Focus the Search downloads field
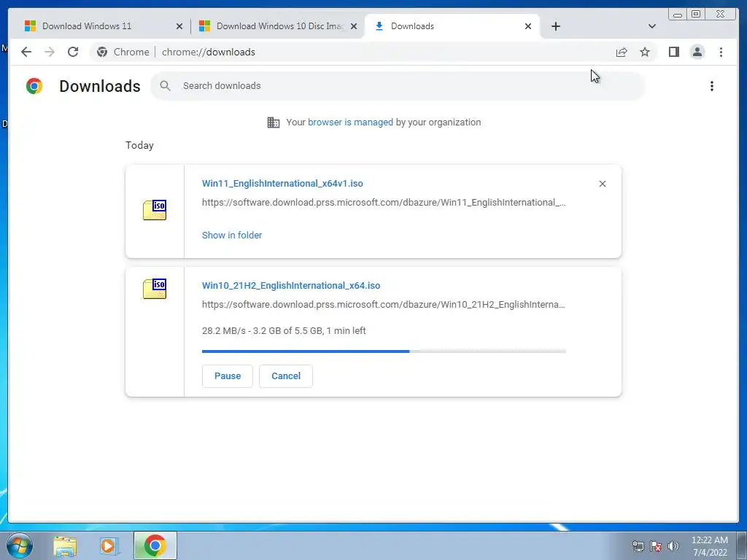The height and width of the screenshot is (560, 747). [398, 86]
